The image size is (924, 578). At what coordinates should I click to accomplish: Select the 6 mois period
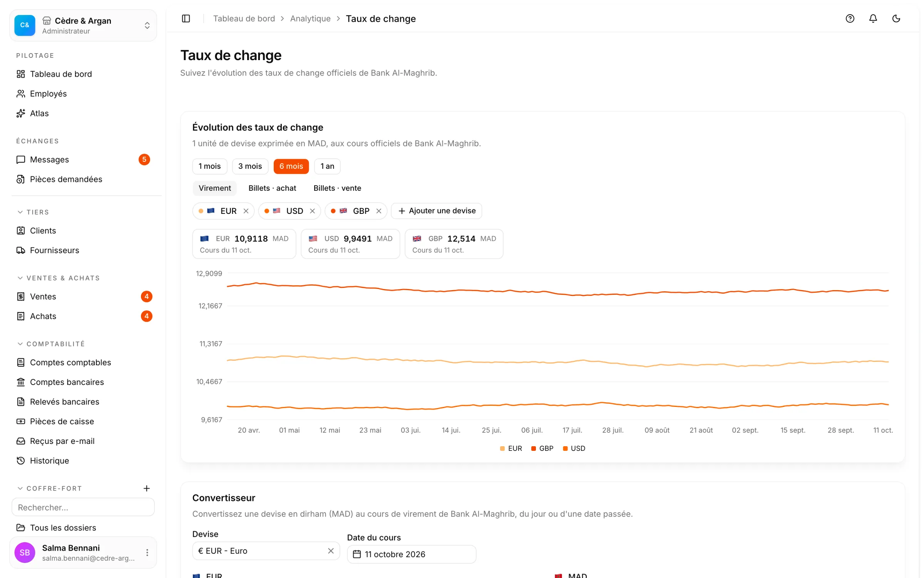[x=291, y=166]
